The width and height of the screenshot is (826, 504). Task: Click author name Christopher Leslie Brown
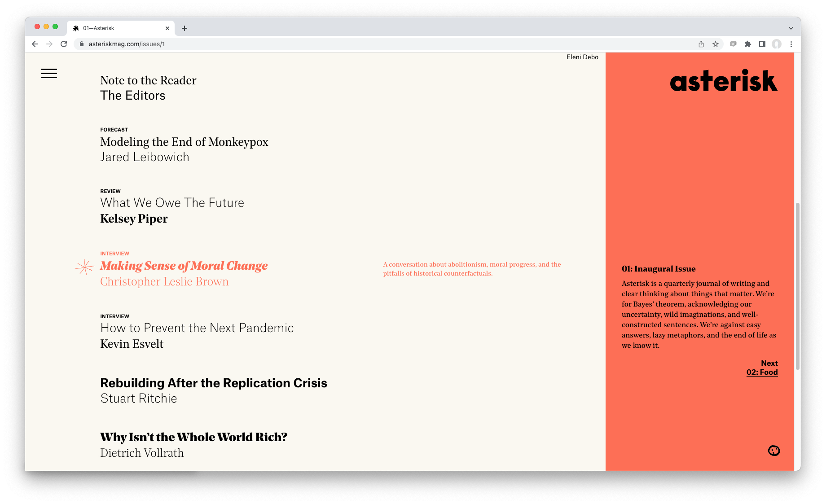point(164,281)
